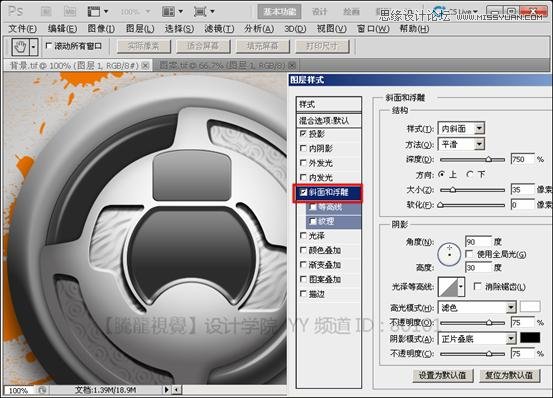Open status bar info arrow menu
This screenshot has height=398, width=553.
tap(166, 390)
